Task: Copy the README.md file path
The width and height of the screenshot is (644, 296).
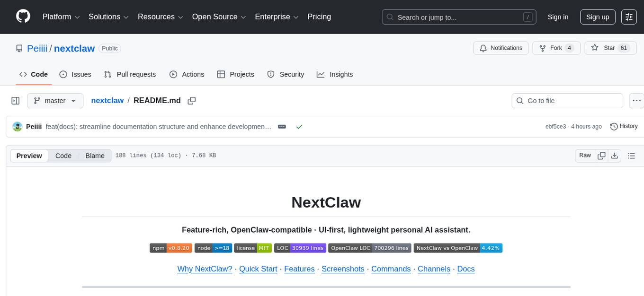Action: coord(191,101)
